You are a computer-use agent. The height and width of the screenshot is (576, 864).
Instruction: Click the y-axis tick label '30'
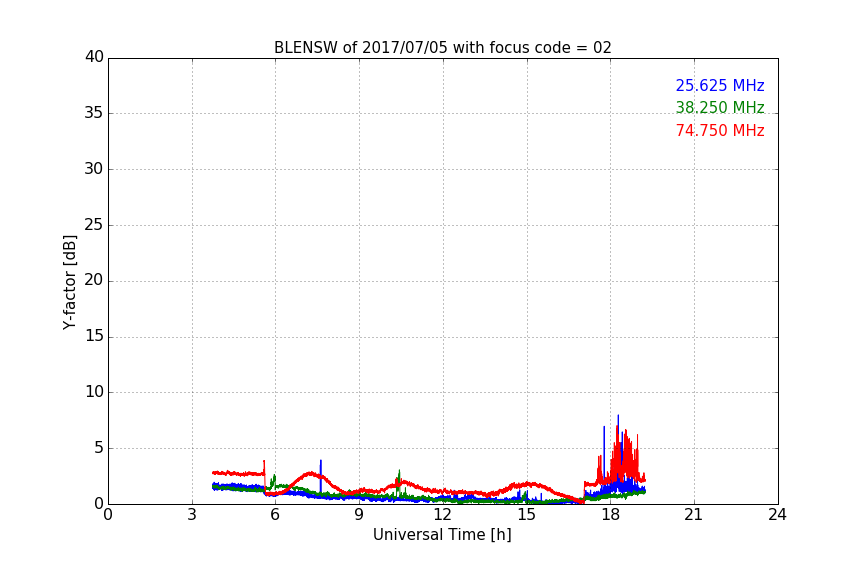click(94, 169)
